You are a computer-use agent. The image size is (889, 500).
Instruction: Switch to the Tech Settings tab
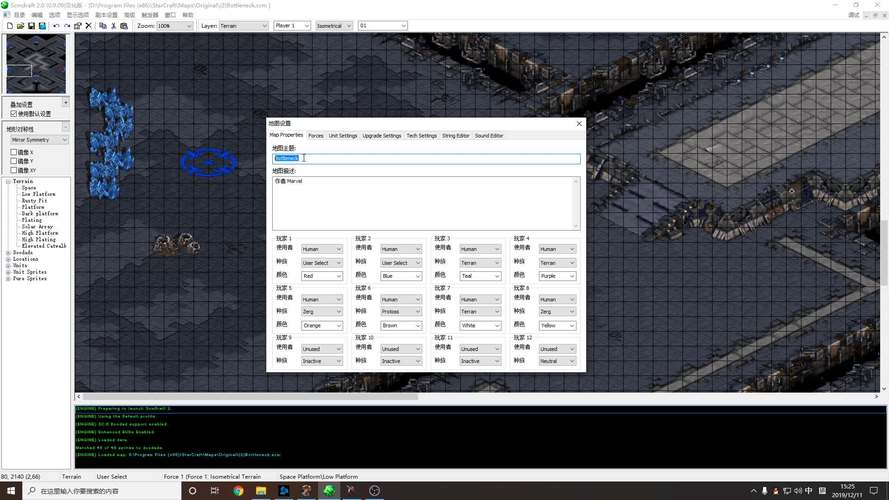pos(421,136)
